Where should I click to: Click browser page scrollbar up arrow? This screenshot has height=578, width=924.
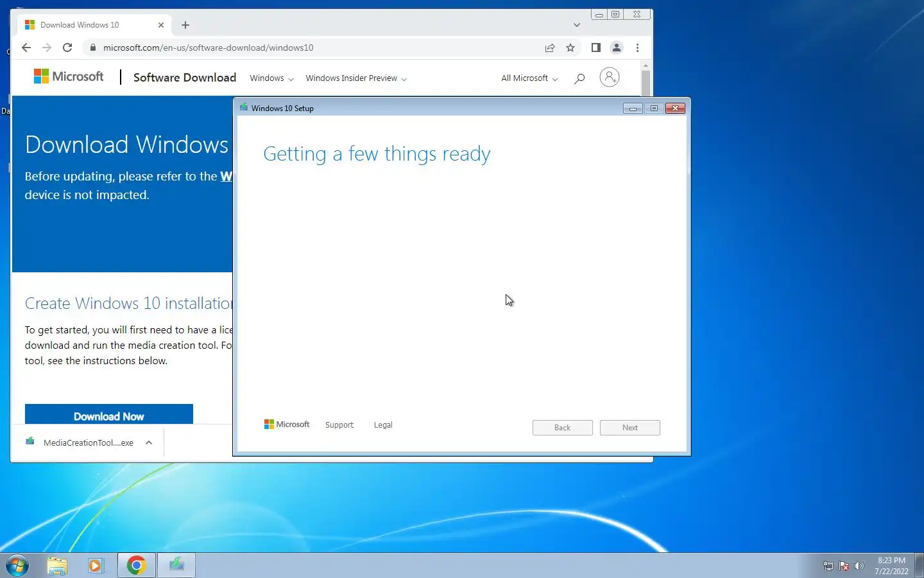(x=646, y=66)
